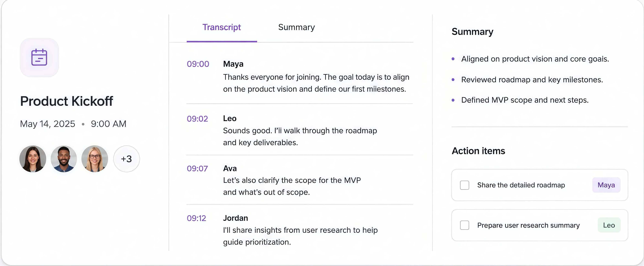This screenshot has height=266, width=644.
Task: Open the first attendee avatar with dark hair
Action: point(33,159)
